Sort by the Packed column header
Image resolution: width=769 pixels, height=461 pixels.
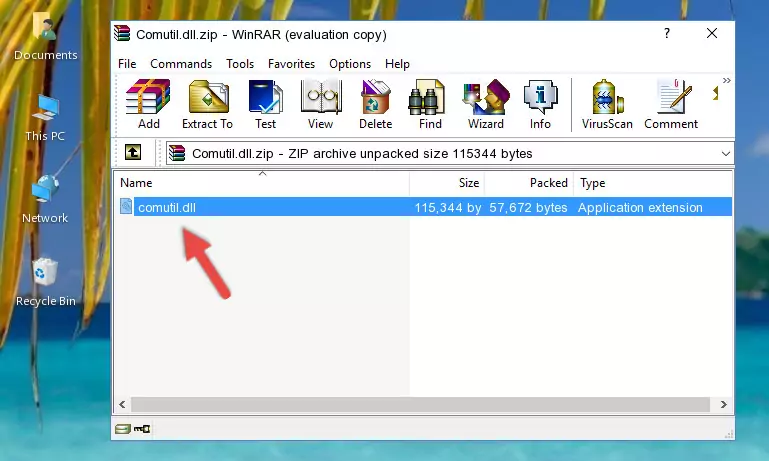pyautogui.click(x=529, y=183)
